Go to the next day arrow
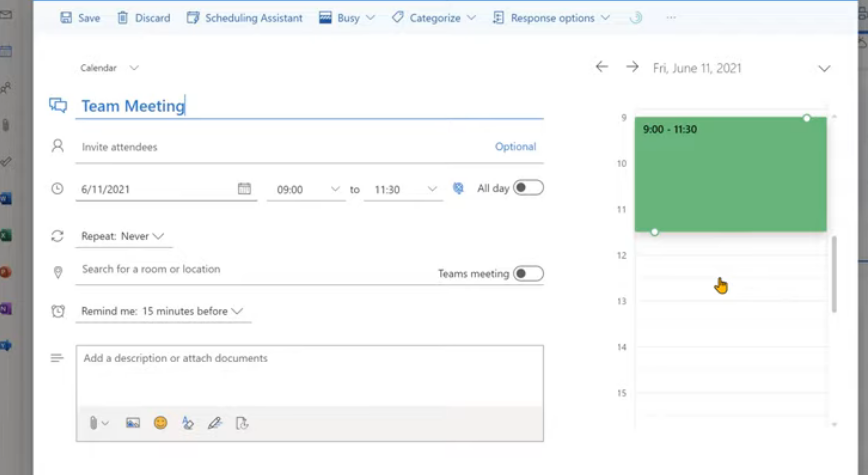Screen dimensions: 868x475 click(x=632, y=67)
